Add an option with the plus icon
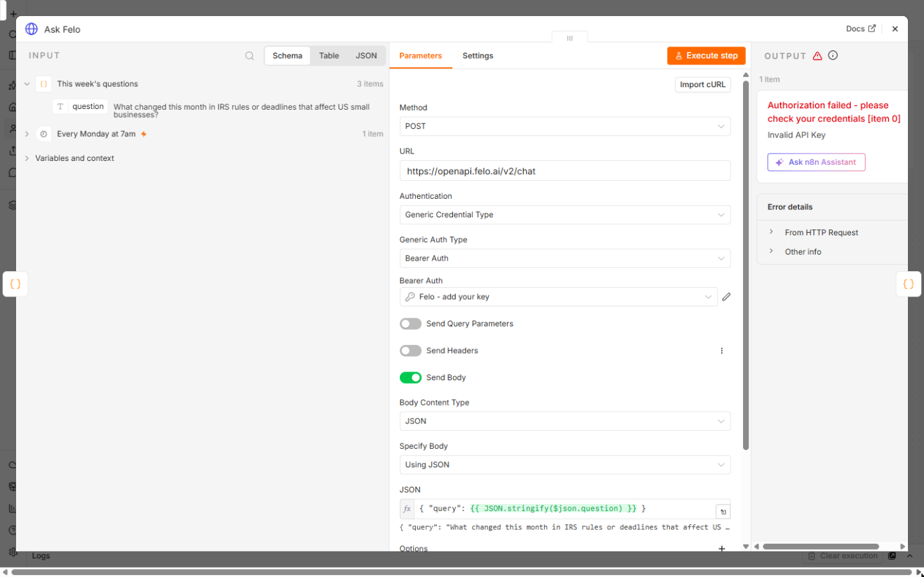The width and height of the screenshot is (924, 577). tap(722, 549)
